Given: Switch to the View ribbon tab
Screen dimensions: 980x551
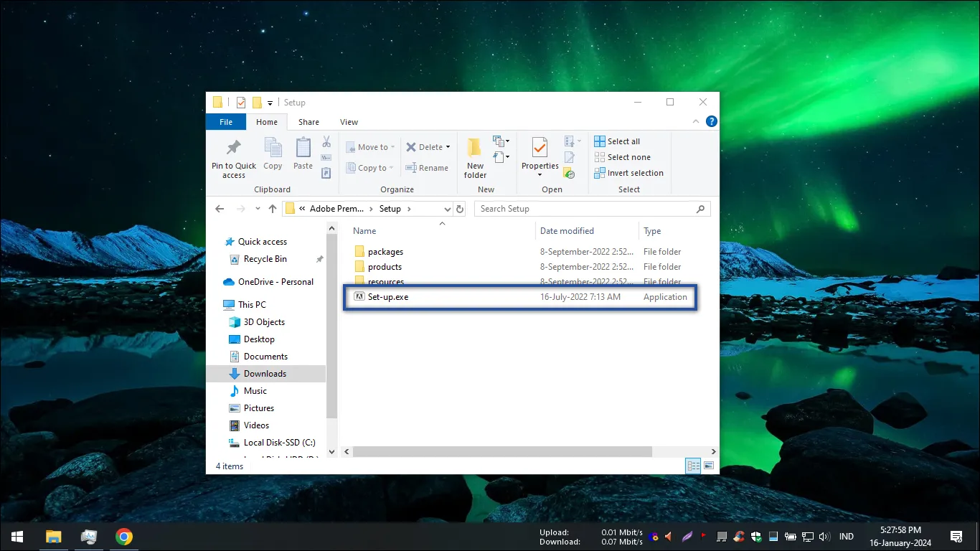Looking at the screenshot, I should point(349,122).
